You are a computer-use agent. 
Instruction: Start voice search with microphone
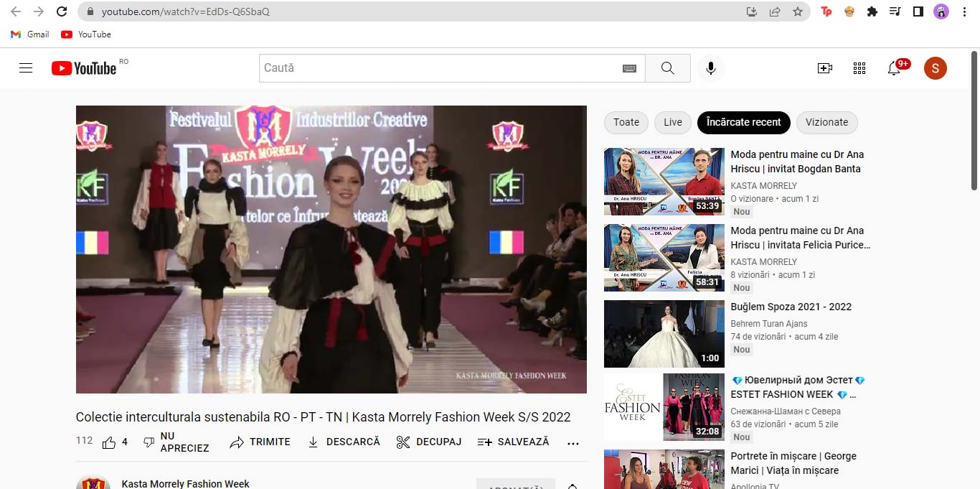[711, 68]
